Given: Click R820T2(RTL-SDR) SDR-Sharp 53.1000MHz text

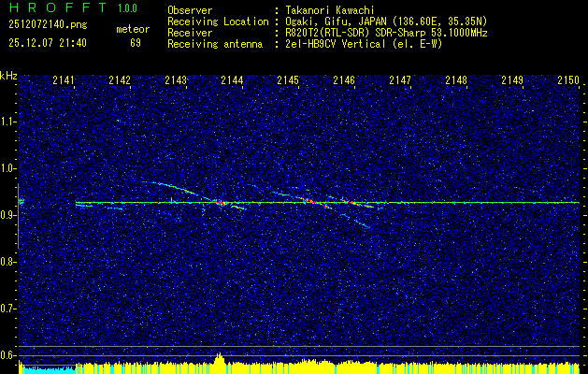Looking at the screenshot, I should 386,33.
